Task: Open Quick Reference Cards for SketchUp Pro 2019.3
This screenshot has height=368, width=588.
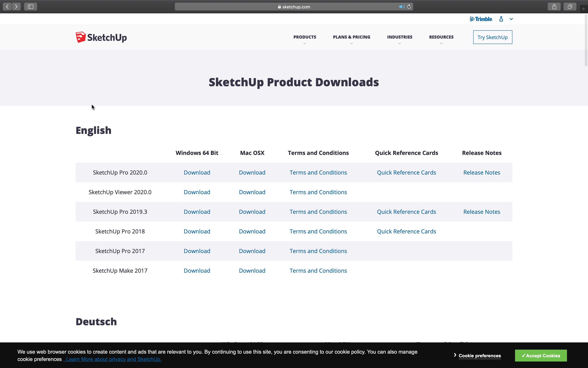Action: click(x=407, y=212)
